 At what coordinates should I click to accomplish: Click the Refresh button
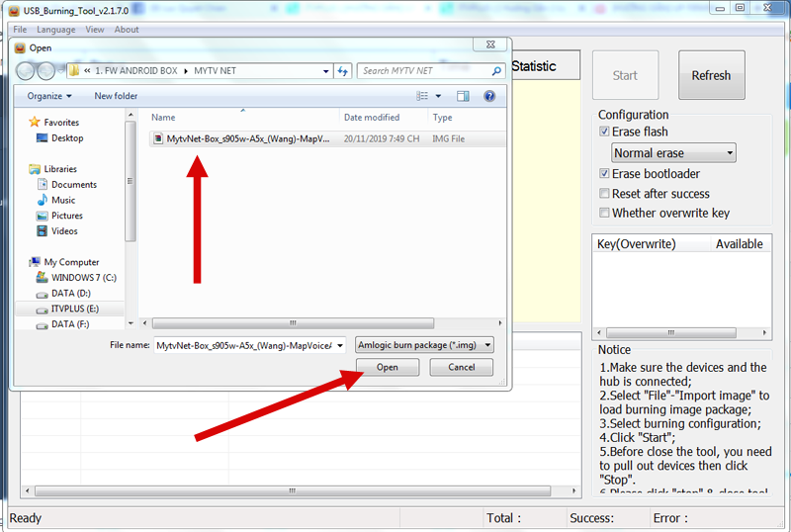pyautogui.click(x=711, y=75)
